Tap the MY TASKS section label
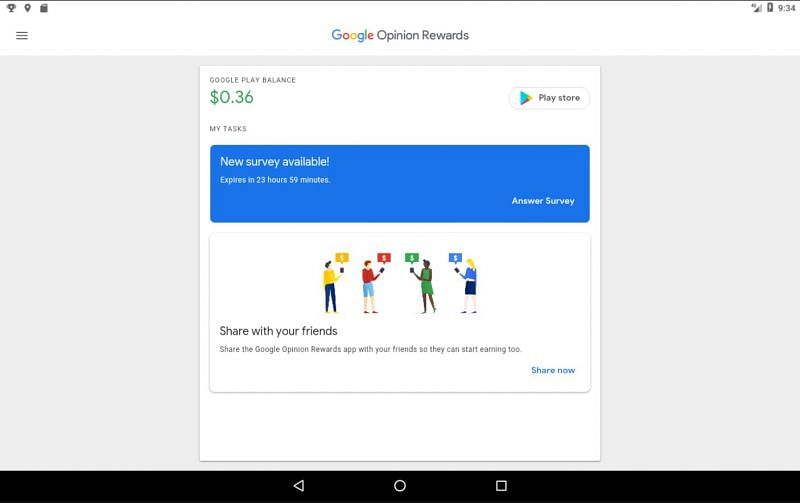This screenshot has width=800, height=503. tap(228, 129)
